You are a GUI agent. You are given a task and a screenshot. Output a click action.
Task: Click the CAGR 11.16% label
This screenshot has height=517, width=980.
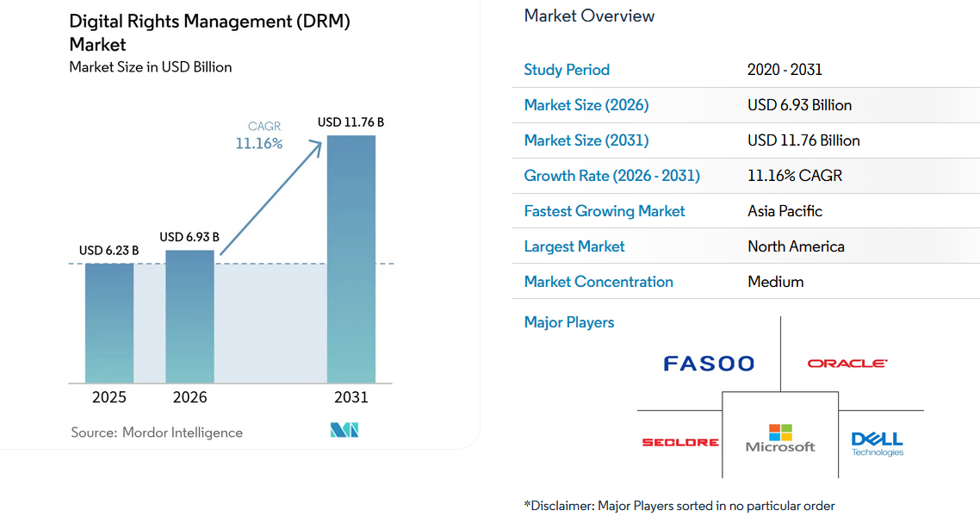(x=259, y=135)
